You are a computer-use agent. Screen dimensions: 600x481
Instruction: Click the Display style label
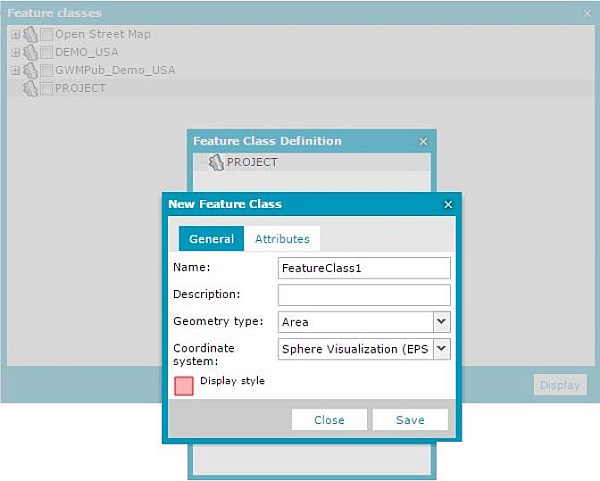[x=232, y=381]
